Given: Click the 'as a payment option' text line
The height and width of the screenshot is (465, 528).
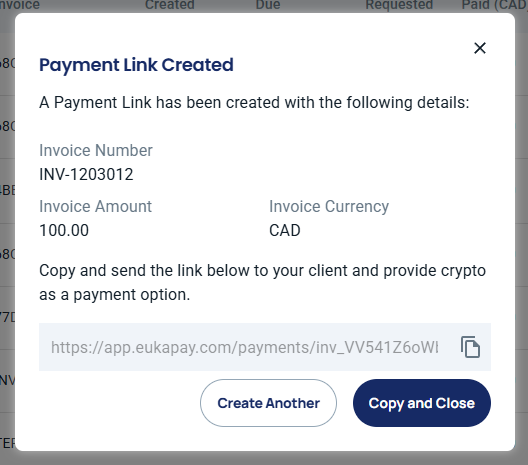Looking at the screenshot, I should point(115,295).
